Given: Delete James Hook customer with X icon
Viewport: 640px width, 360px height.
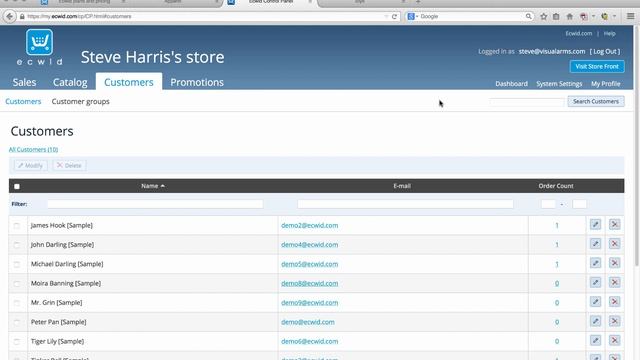Looking at the screenshot, I should (614, 224).
